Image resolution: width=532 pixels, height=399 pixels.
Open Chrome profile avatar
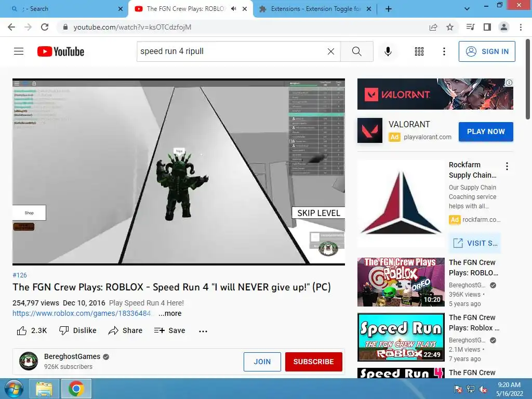[x=504, y=27]
